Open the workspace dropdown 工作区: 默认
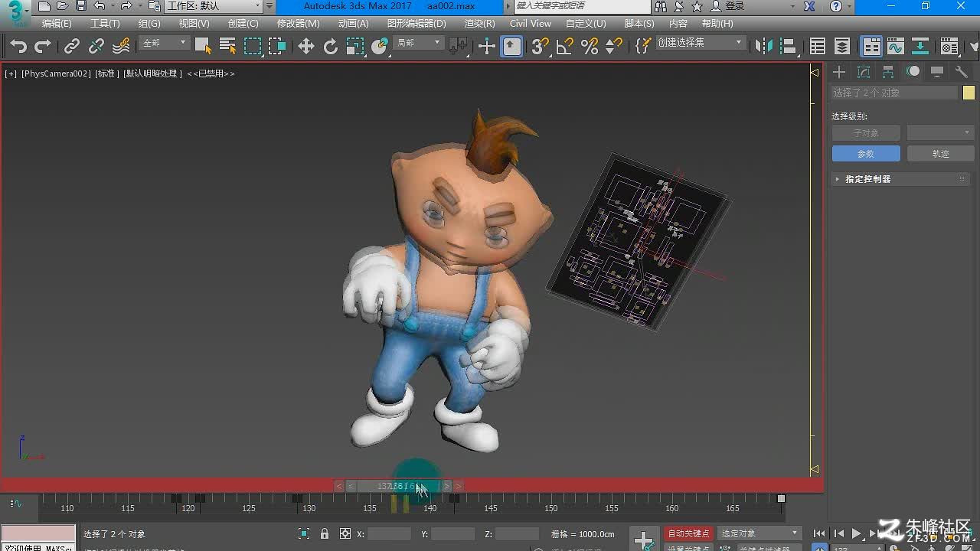This screenshot has width=980, height=551. pyautogui.click(x=214, y=6)
